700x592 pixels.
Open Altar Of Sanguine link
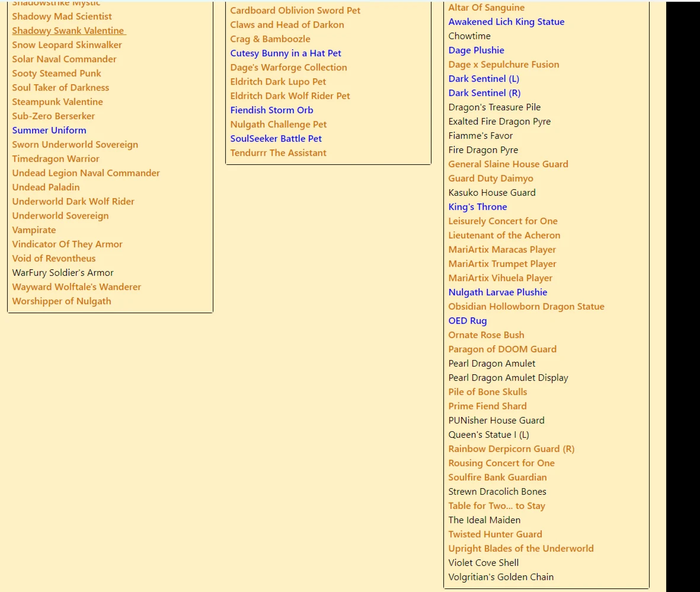pyautogui.click(x=487, y=8)
